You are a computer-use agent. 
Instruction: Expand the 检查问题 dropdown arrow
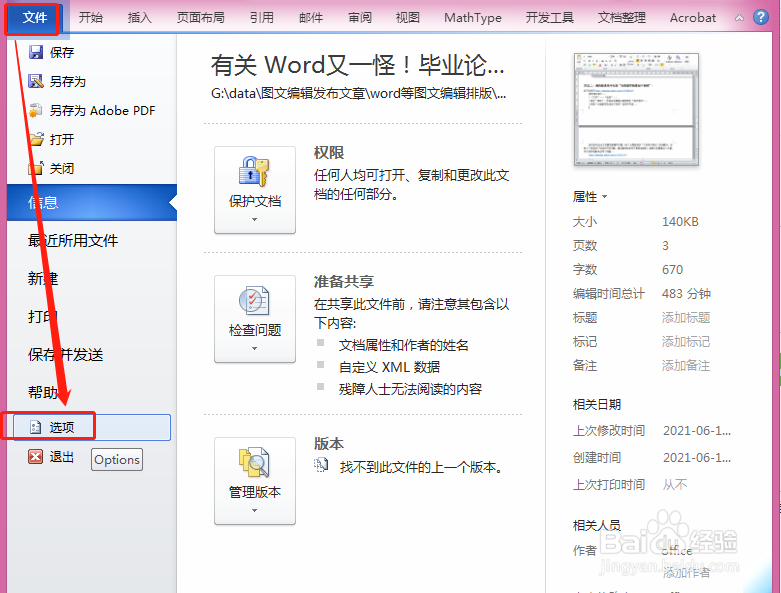click(255, 349)
